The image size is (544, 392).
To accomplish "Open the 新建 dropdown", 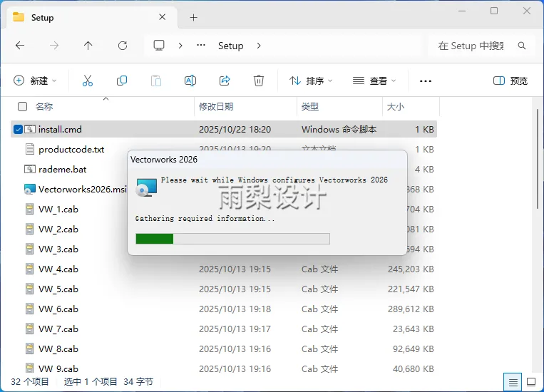I will point(35,81).
